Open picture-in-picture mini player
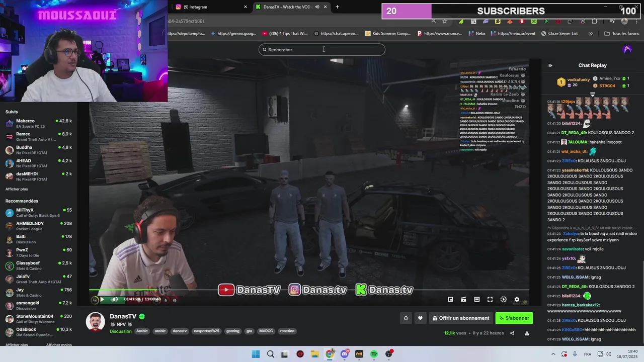This screenshot has height=362, width=644. (x=450, y=299)
